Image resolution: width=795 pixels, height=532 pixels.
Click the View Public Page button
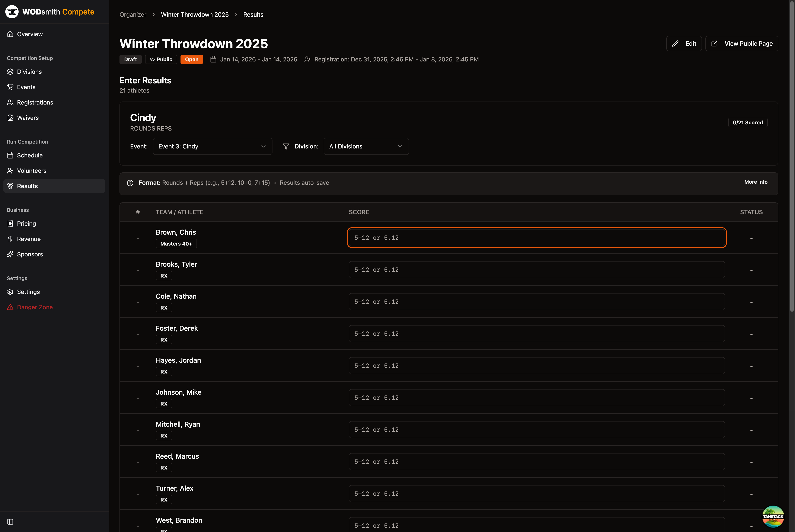[741, 44]
